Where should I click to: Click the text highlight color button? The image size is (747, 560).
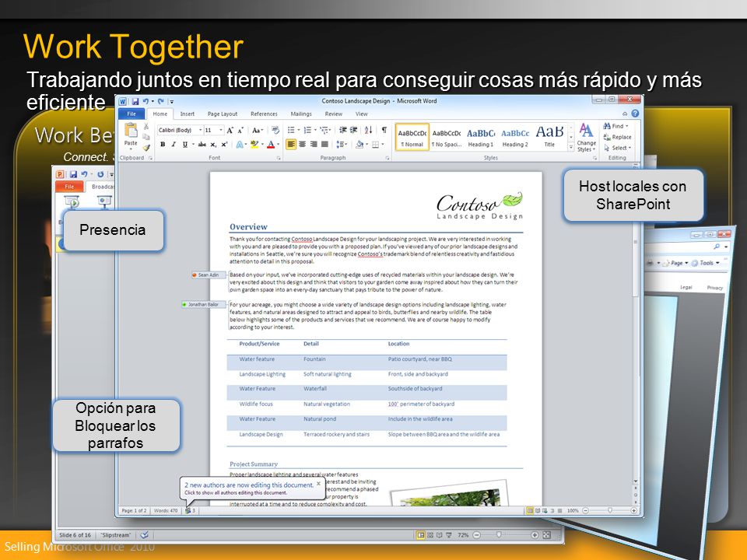pyautogui.click(x=254, y=145)
